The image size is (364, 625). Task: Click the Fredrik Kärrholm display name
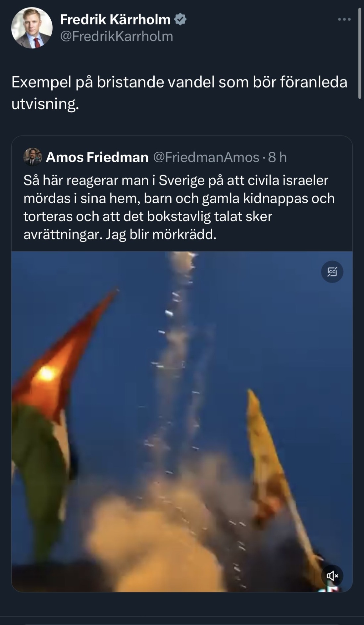pos(115,20)
